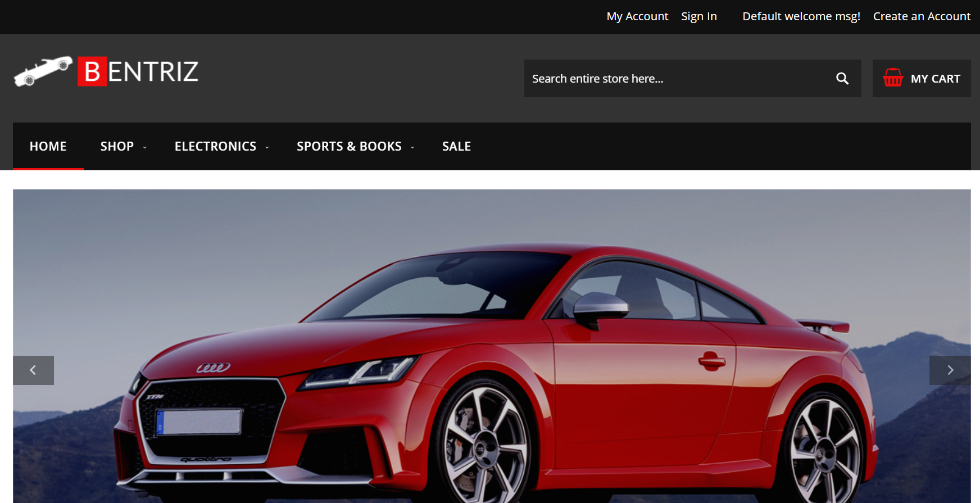This screenshot has width=980, height=503.
Task: Click the MY CART label
Action: point(935,79)
